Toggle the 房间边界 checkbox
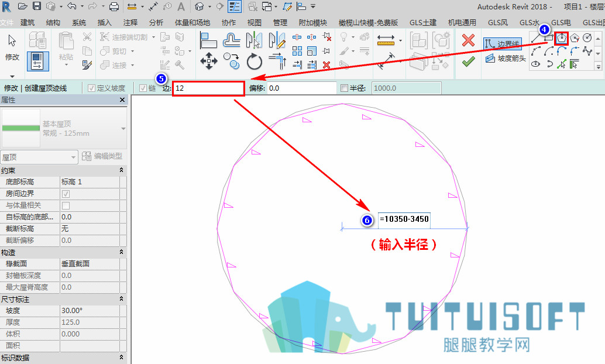 coord(66,194)
